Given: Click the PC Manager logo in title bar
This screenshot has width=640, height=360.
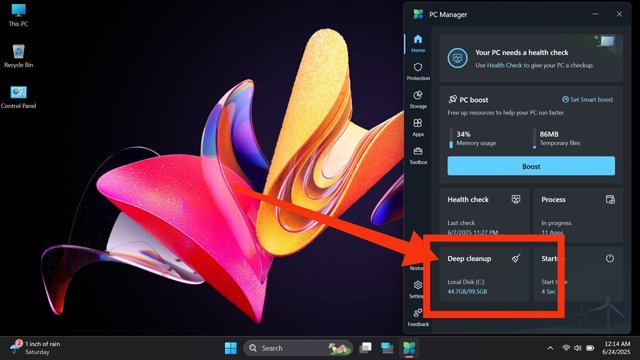Looking at the screenshot, I should [418, 14].
